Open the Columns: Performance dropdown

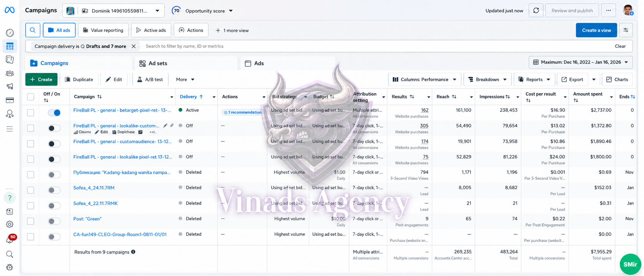point(424,80)
